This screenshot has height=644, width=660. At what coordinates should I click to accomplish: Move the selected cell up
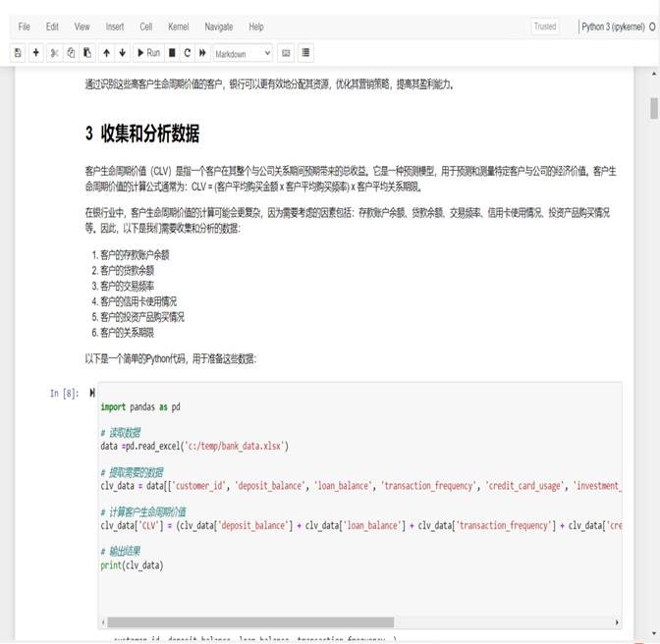(106, 53)
